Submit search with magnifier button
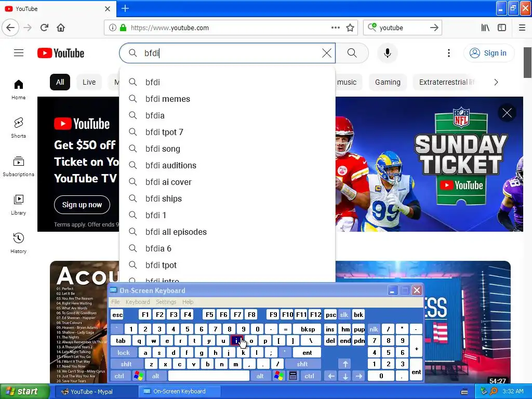 tap(352, 53)
